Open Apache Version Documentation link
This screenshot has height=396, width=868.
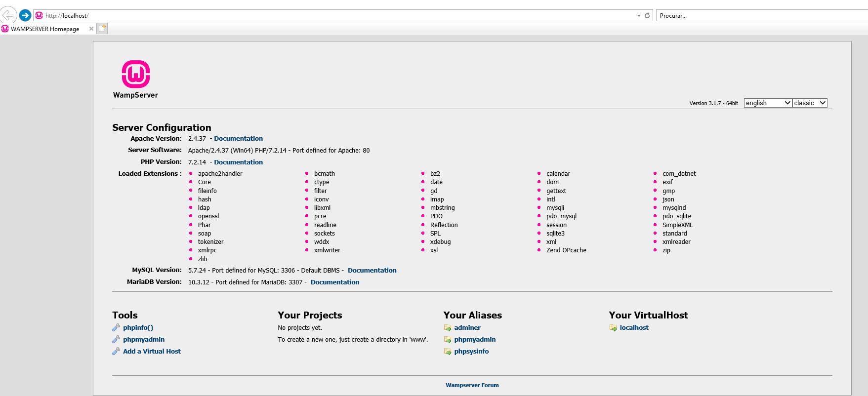coord(238,138)
